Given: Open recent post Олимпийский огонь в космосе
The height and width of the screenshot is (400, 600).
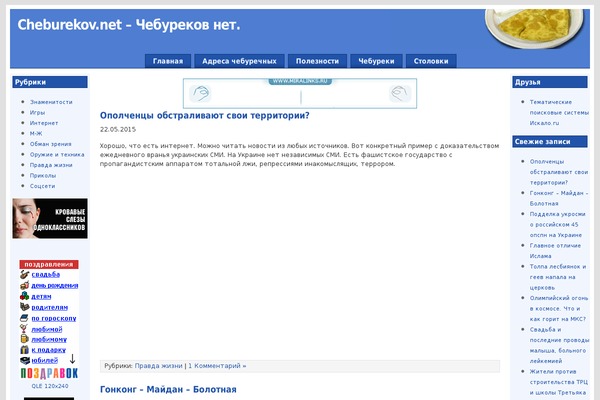Looking at the screenshot, I should (559, 308).
